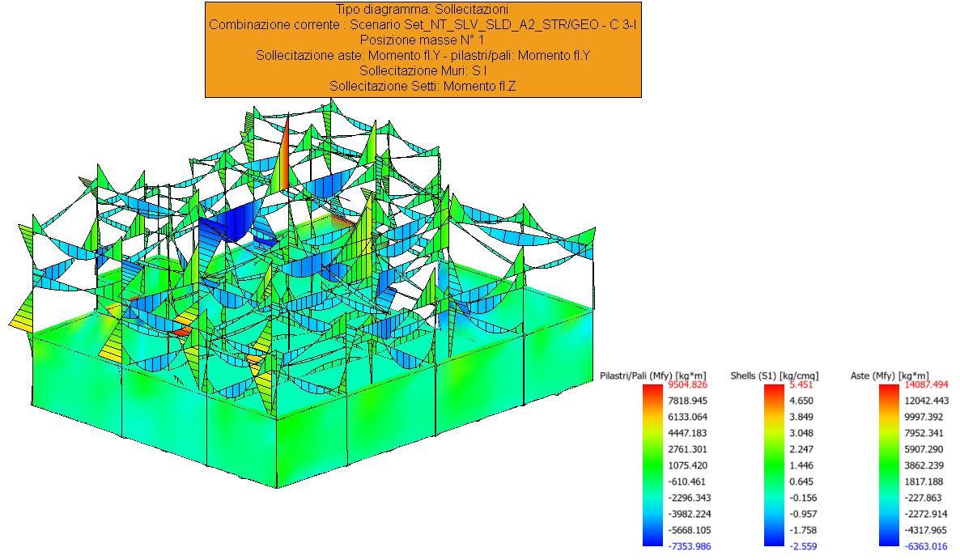Click Shells legend value 4.650
Screen dimensions: 960x560
[x=801, y=401]
